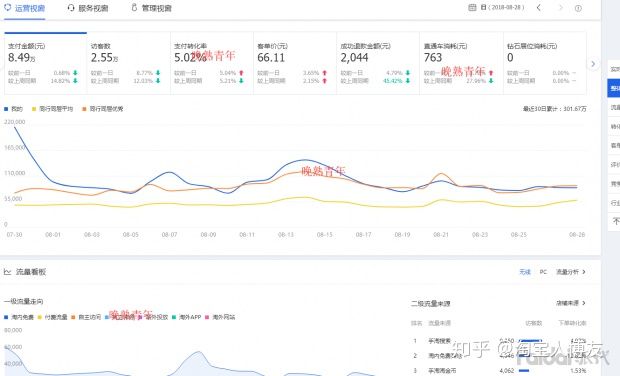Select the 成功退款金额(元) metric card

[x=378, y=63]
